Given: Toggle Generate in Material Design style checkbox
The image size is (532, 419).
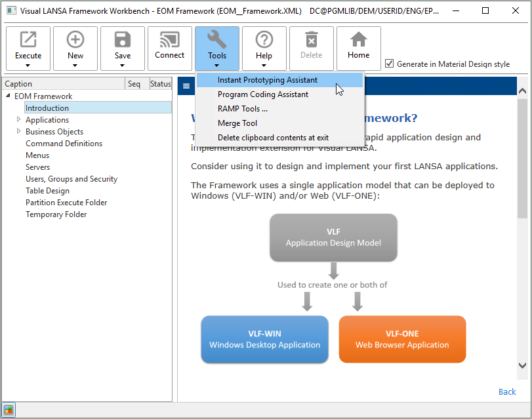Looking at the screenshot, I should (389, 64).
